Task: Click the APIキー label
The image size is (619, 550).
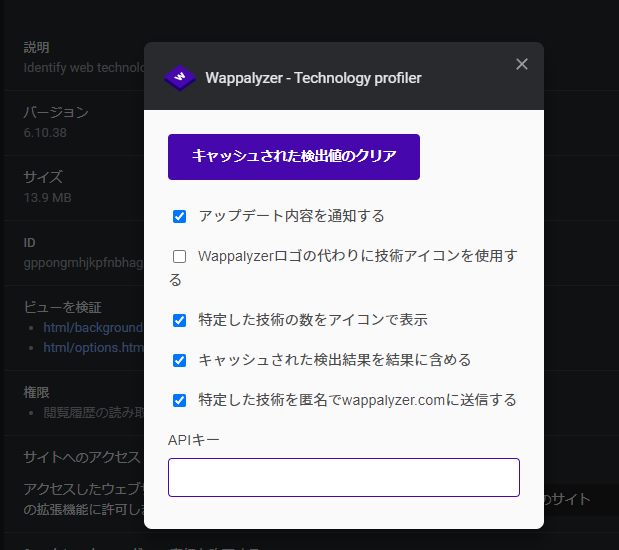Action: [193, 440]
